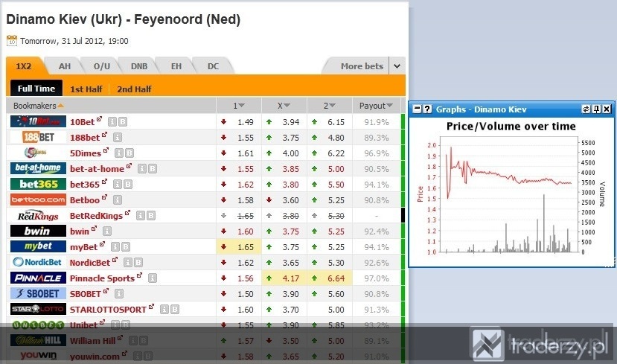Click the myBet highlighted 1.65 odds
The width and height of the screenshot is (617, 364).
coord(238,246)
